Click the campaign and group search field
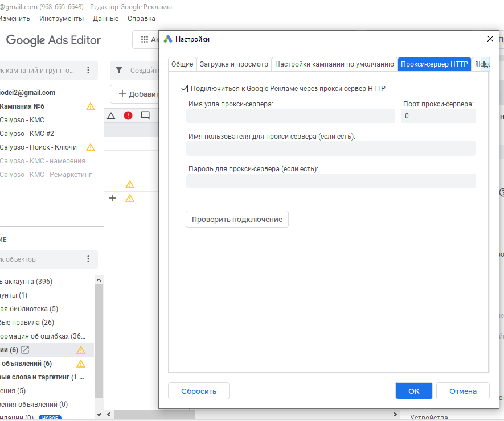 tap(40, 71)
